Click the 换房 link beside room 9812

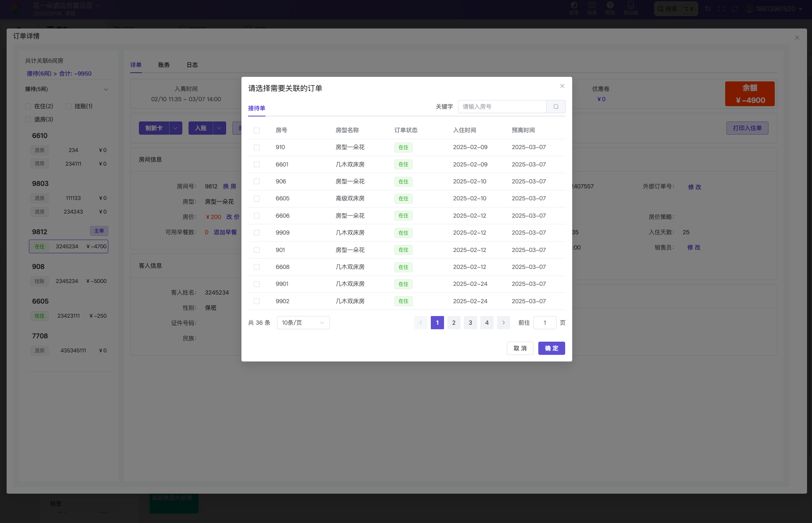click(229, 186)
